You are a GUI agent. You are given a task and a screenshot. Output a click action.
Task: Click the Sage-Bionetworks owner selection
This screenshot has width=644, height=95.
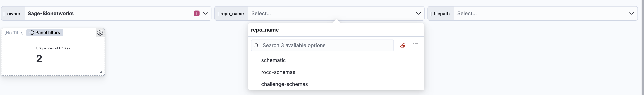(50, 14)
